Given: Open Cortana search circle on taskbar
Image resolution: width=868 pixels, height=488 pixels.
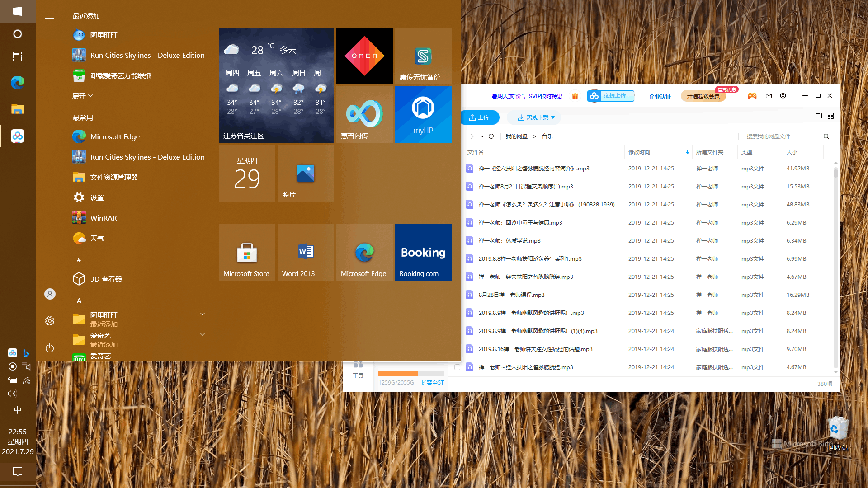Looking at the screenshot, I should click(18, 34).
